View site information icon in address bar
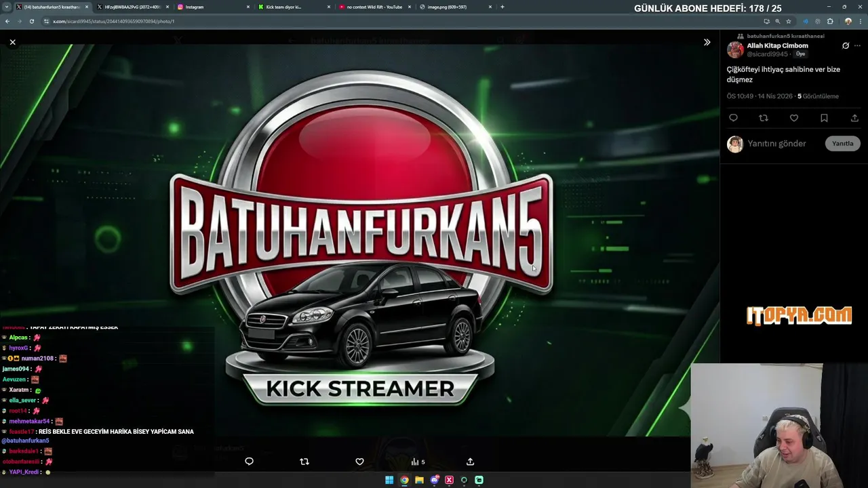 [46, 21]
